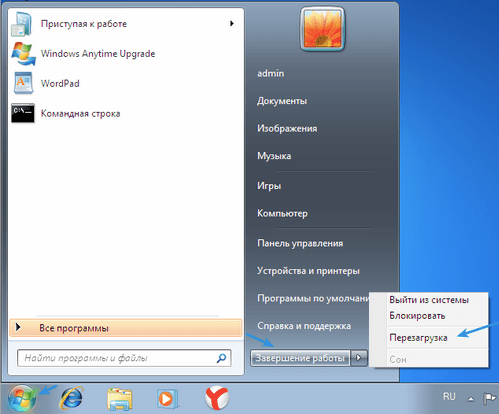
Task: Click the RU language indicator
Action: tap(449, 396)
